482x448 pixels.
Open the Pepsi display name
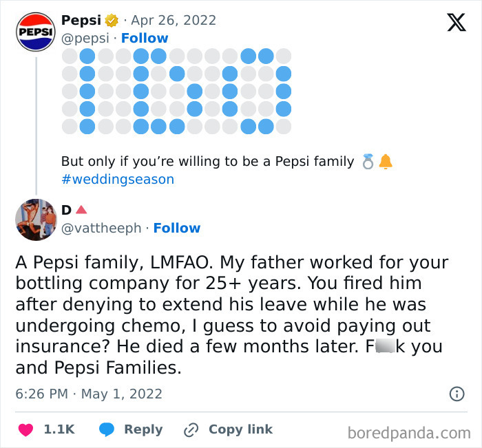point(80,21)
